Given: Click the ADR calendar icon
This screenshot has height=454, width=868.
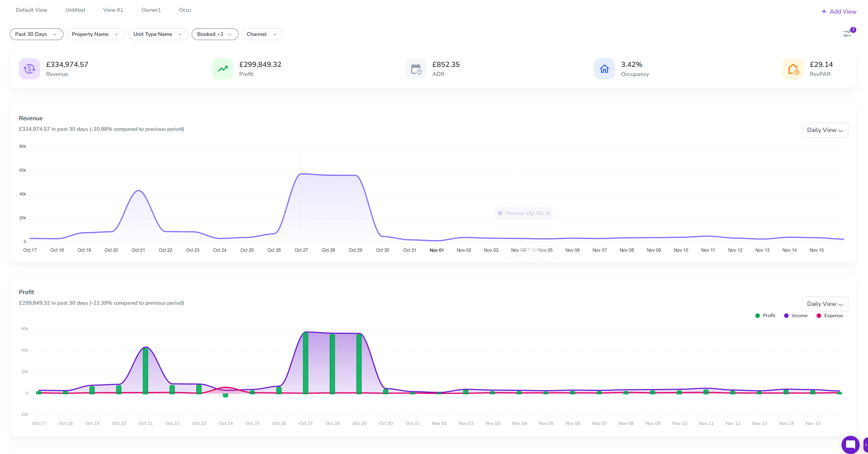Looking at the screenshot, I should point(416,69).
